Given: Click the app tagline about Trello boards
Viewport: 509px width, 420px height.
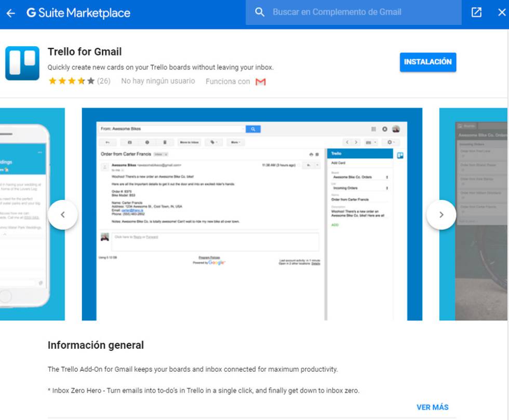Looking at the screenshot, I should pyautogui.click(x=160, y=67).
